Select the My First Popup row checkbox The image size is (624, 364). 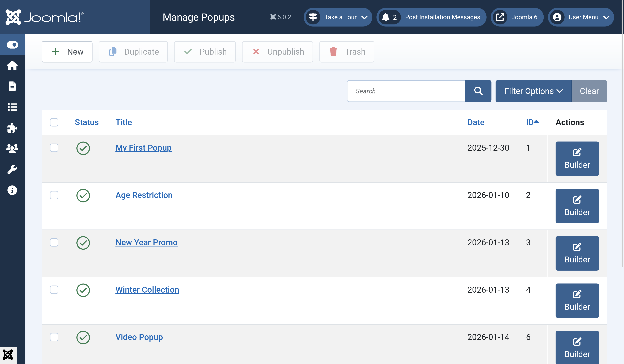click(x=54, y=148)
